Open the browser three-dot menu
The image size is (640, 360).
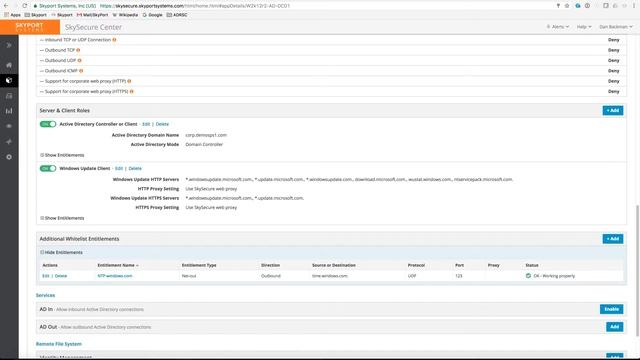634,6
